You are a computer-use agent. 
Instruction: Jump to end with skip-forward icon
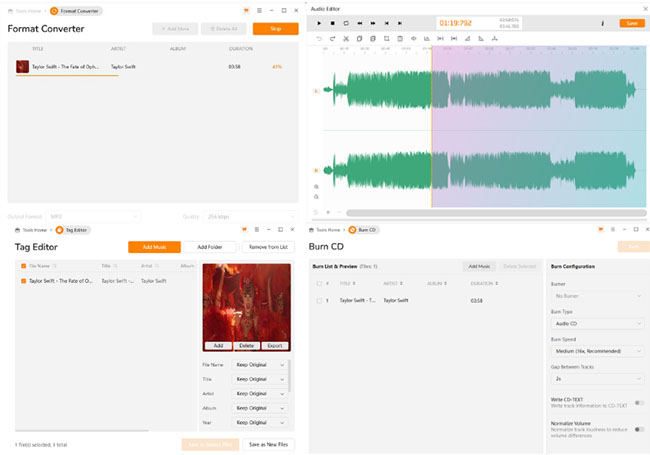coord(400,23)
